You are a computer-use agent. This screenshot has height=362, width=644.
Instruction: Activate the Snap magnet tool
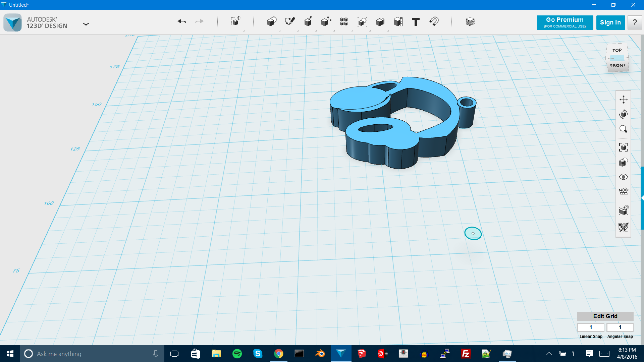(x=434, y=22)
